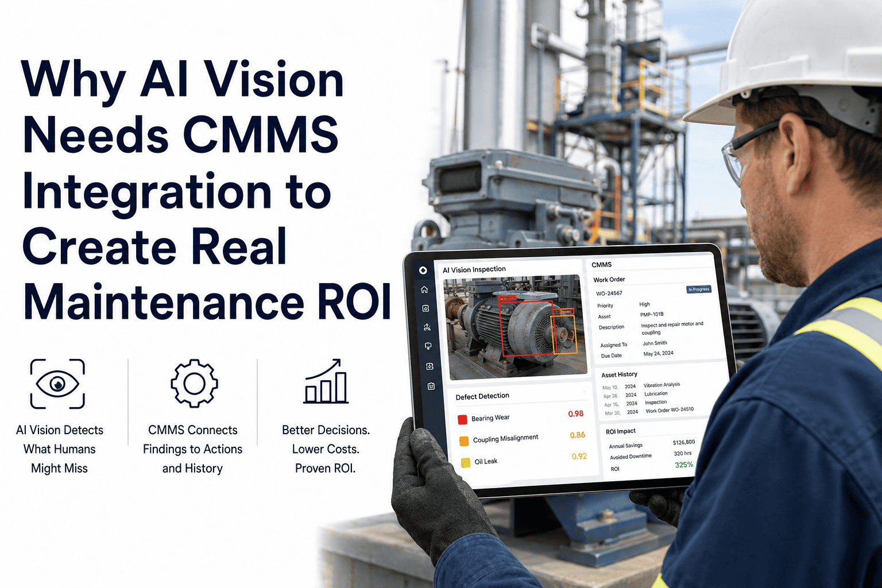Select the orange bounding box on coupling
882x588 pixels.
564,334
